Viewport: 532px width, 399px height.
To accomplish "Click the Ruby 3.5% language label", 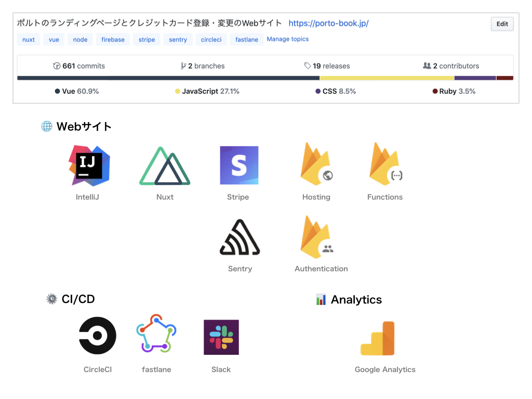I will tap(454, 91).
